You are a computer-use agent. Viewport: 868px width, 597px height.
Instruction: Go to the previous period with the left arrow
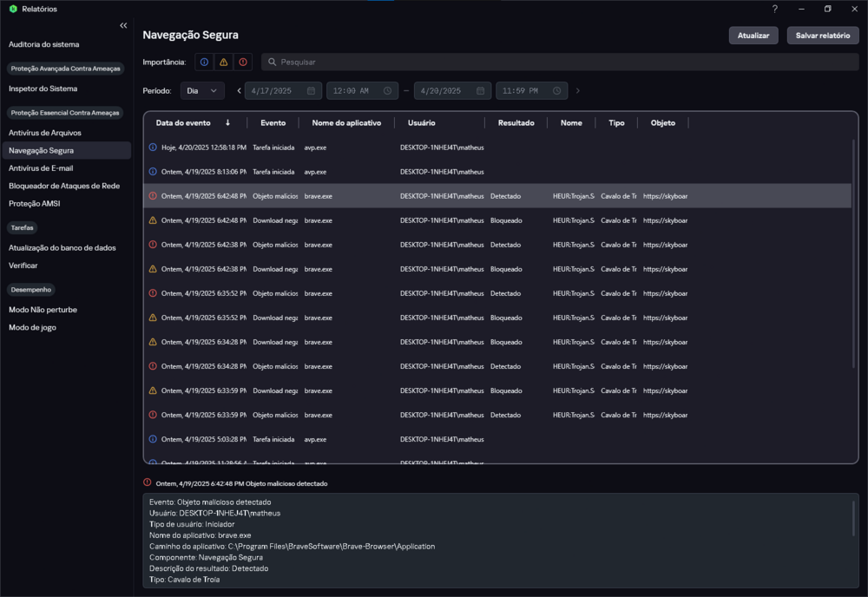239,91
